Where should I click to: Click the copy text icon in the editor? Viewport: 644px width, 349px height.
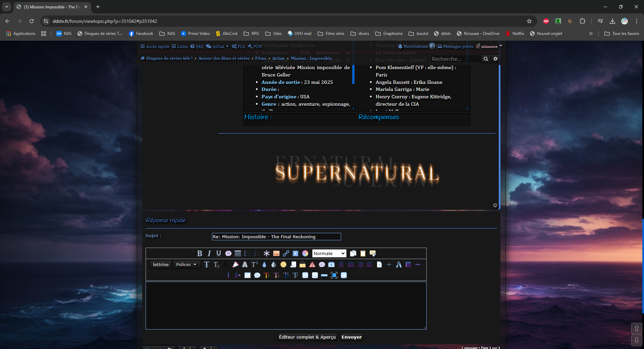(353, 253)
